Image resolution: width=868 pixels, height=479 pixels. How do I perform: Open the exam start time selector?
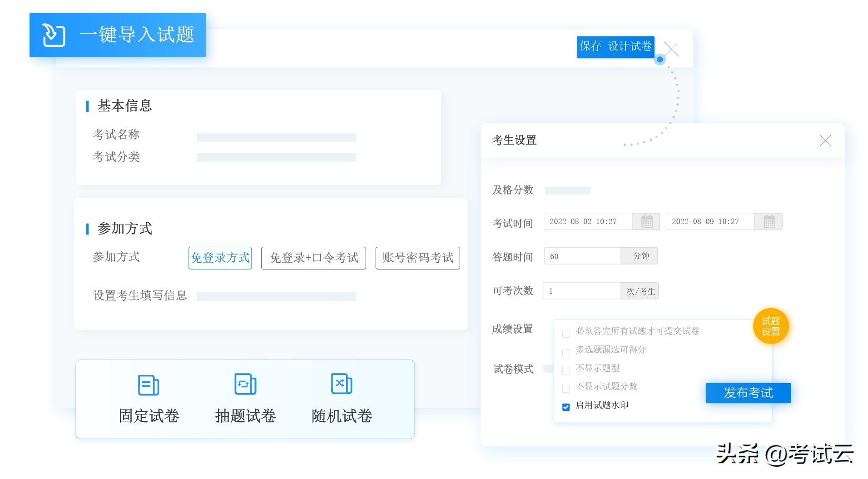(588, 221)
